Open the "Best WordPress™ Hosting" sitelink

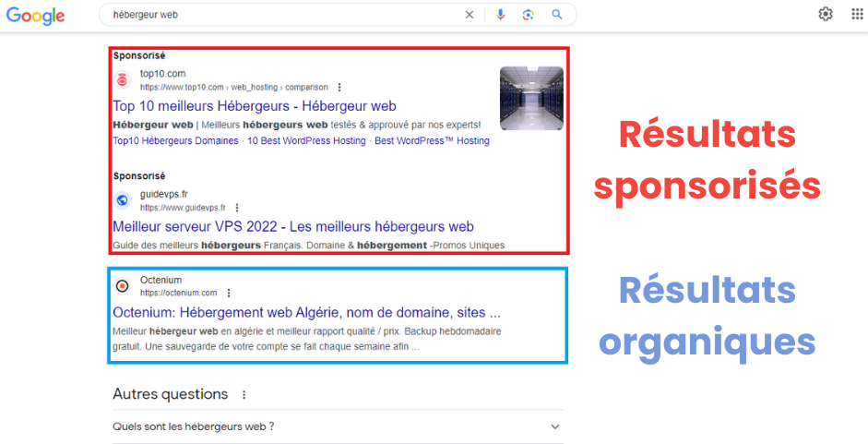[432, 141]
